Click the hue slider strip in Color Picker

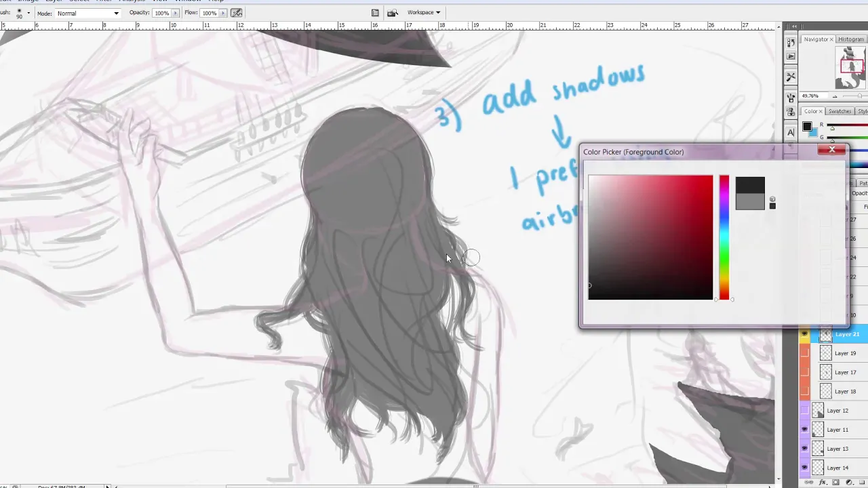click(x=724, y=237)
